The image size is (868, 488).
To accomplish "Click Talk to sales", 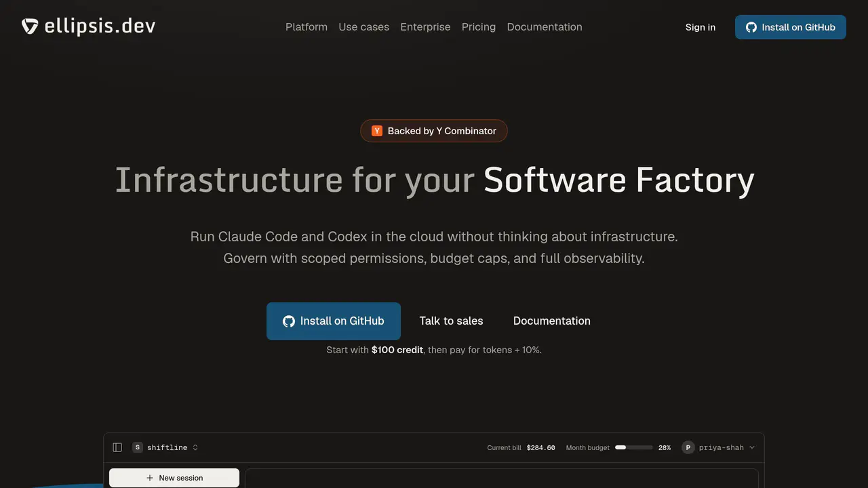I will pos(452,321).
